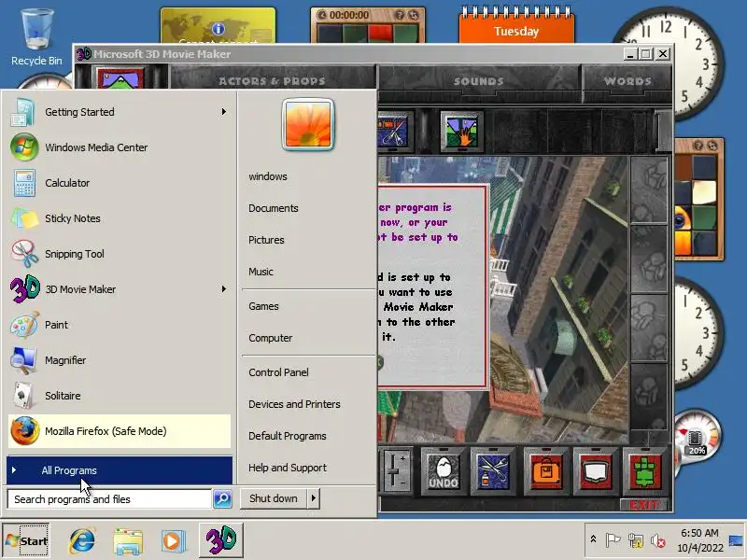Click the 3D Movie Maker taskbar button
747x560 pixels.
221,539
